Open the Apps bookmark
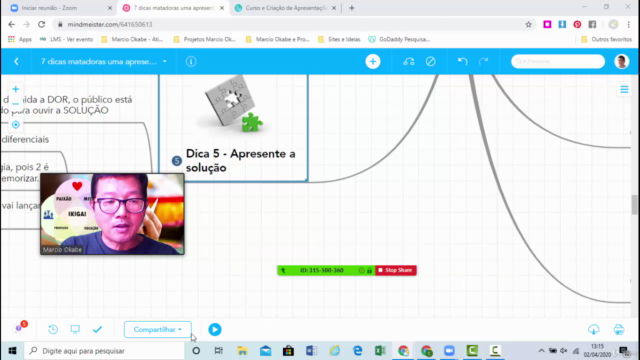 click(x=20, y=39)
